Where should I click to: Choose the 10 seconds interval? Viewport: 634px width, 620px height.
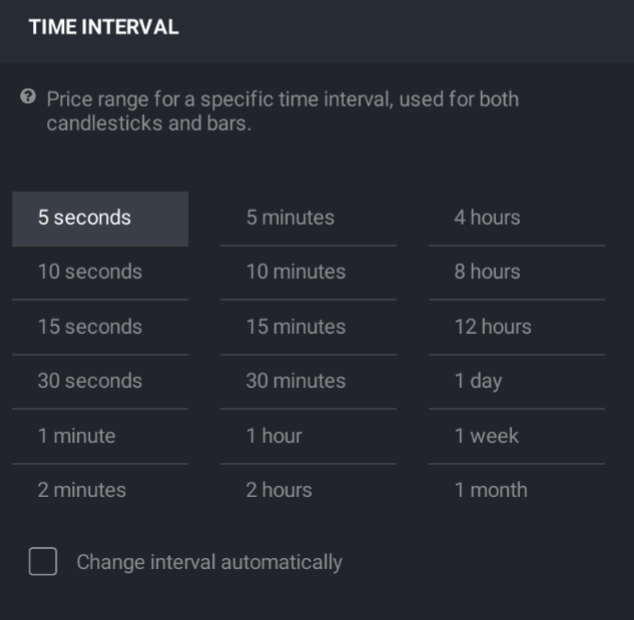pyautogui.click(x=100, y=273)
